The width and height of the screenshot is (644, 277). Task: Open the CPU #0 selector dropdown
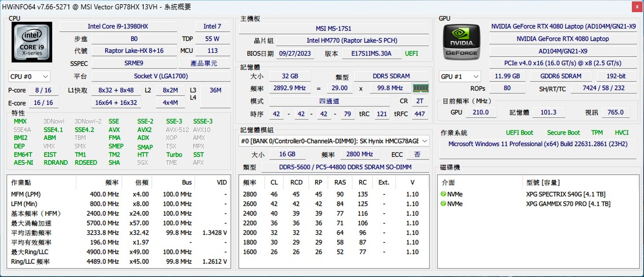[30, 77]
